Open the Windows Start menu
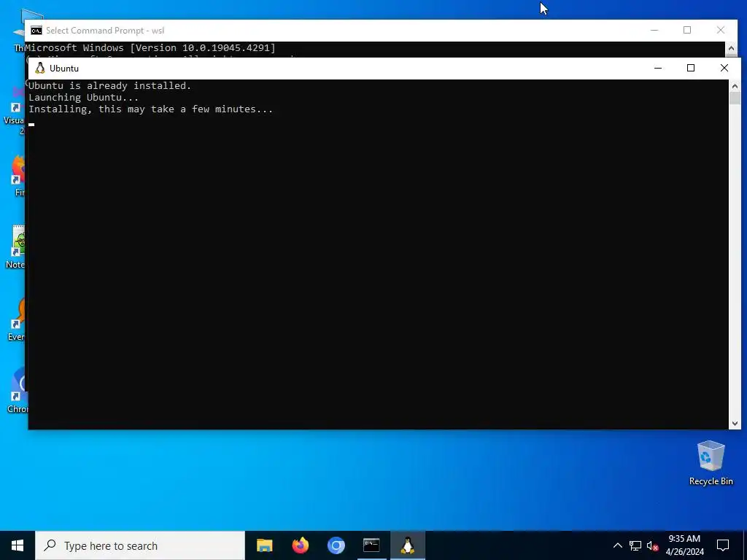Image resolution: width=747 pixels, height=560 pixels. [18, 545]
